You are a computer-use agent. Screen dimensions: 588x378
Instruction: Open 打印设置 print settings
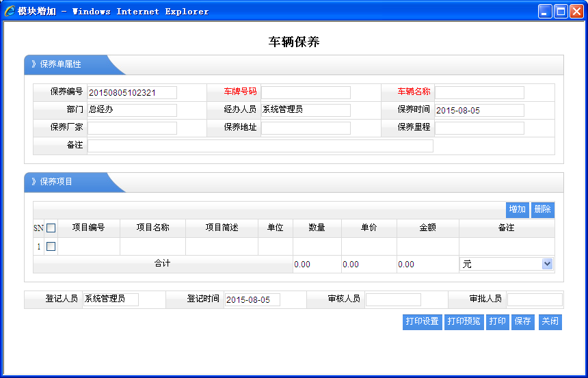pos(422,321)
